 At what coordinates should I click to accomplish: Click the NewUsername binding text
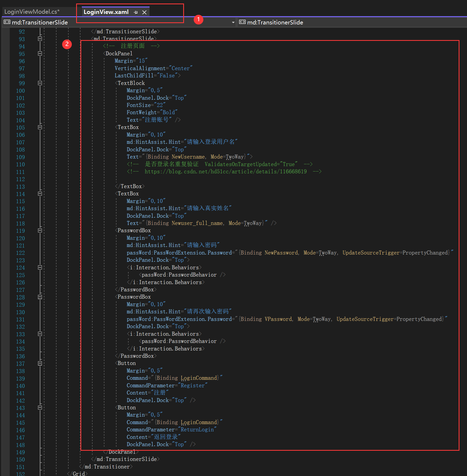coord(188,157)
